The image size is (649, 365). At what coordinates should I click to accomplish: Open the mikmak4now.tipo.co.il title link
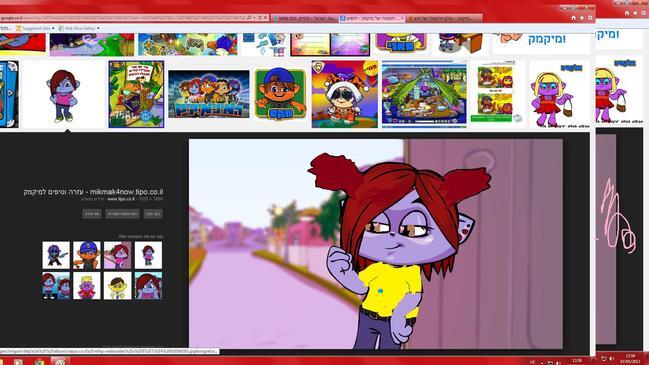tap(94, 192)
